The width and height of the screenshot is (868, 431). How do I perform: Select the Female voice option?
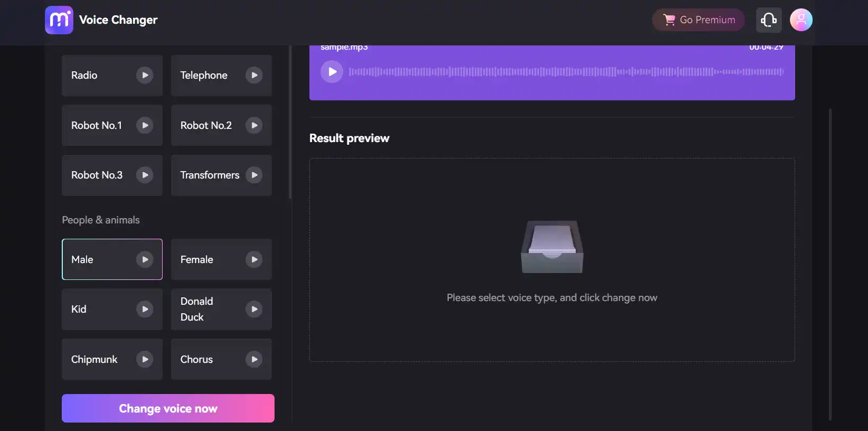206,259
